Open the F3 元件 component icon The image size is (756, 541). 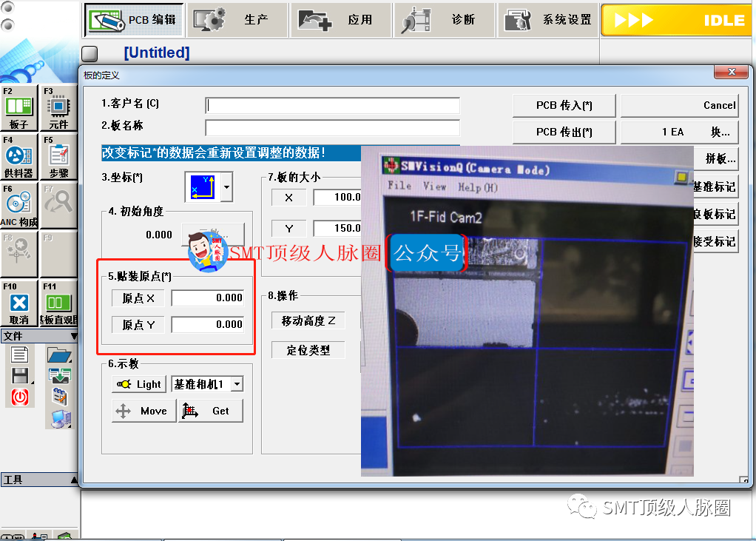[x=58, y=108]
